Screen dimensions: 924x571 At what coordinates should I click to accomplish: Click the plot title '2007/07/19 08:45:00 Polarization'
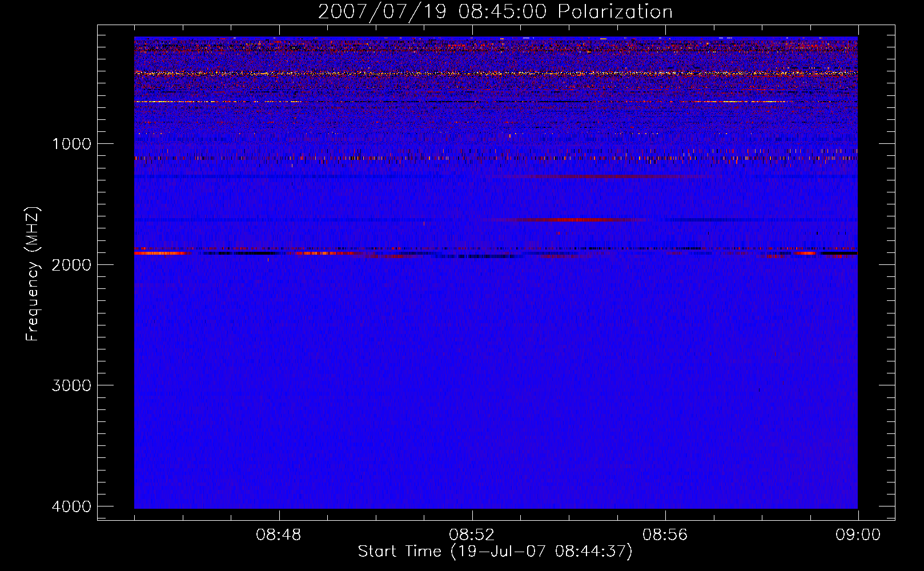(x=495, y=12)
